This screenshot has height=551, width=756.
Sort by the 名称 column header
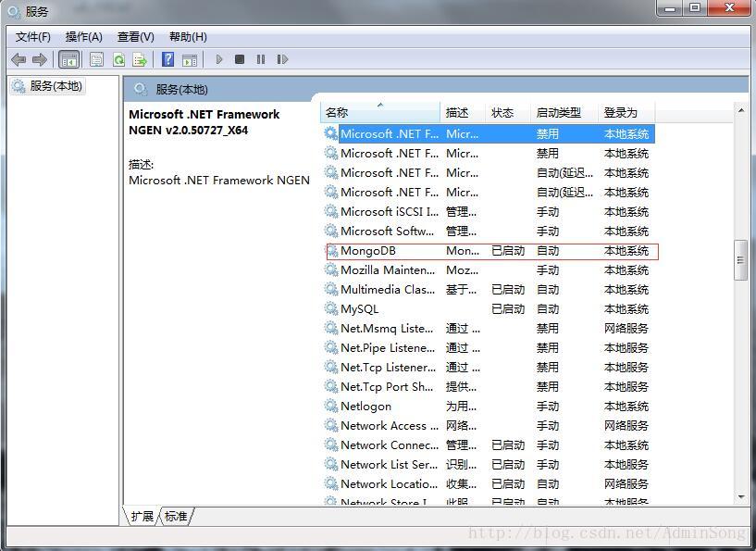pos(380,112)
